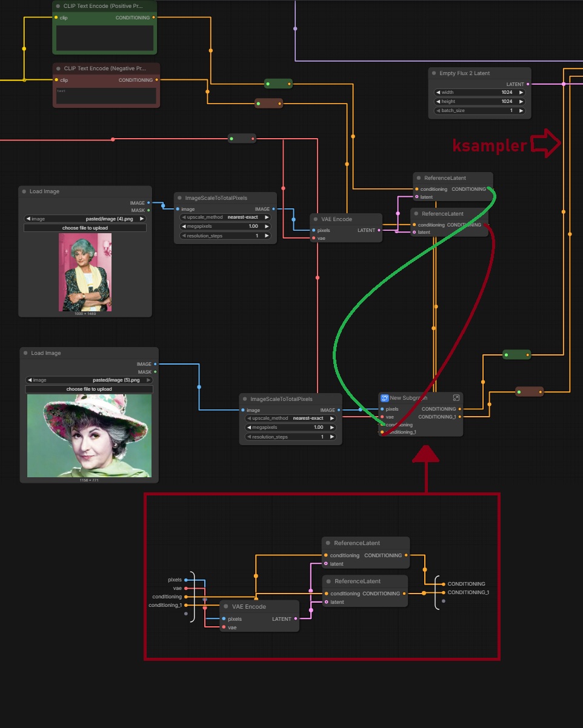Click the pixels input port on New Subgraph

tap(382, 409)
